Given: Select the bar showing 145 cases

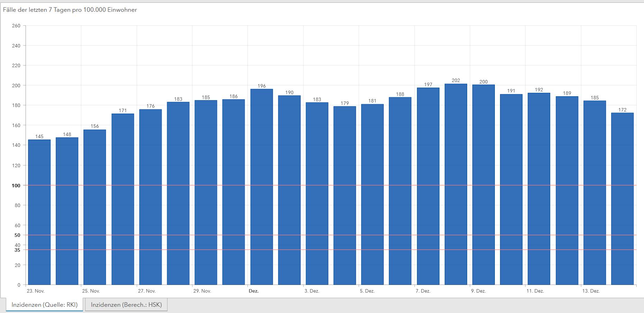Looking at the screenshot, I should click(39, 212).
